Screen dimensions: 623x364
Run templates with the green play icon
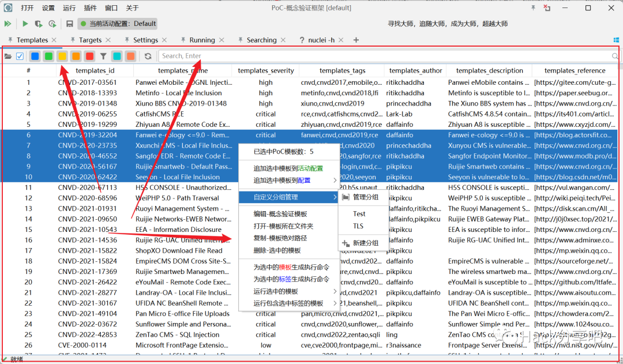click(x=25, y=24)
